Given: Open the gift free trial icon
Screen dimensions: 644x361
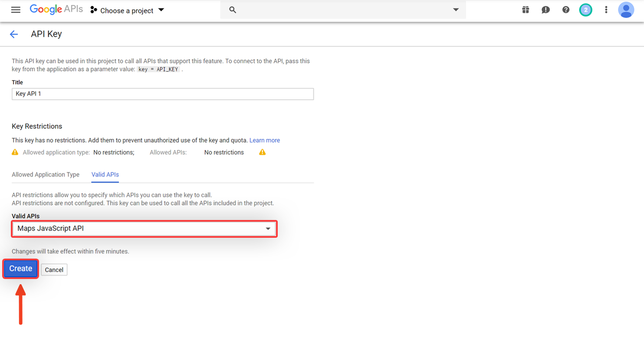Looking at the screenshot, I should tap(526, 10).
